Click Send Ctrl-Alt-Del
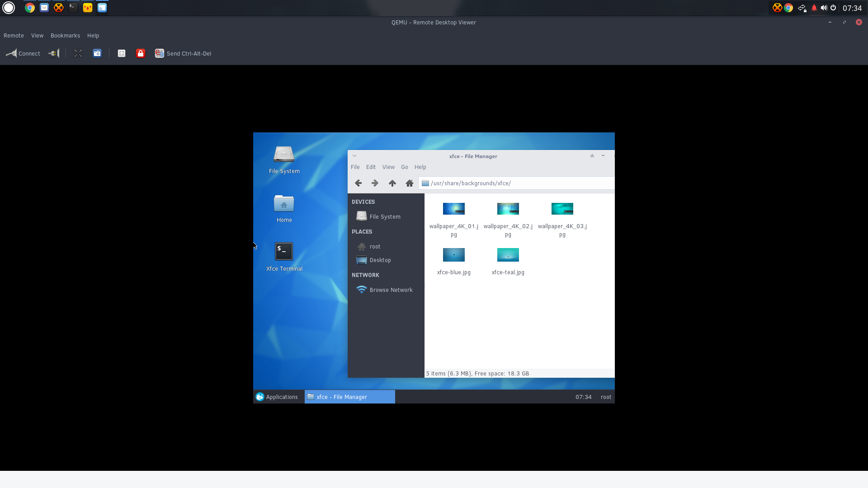 tap(183, 53)
